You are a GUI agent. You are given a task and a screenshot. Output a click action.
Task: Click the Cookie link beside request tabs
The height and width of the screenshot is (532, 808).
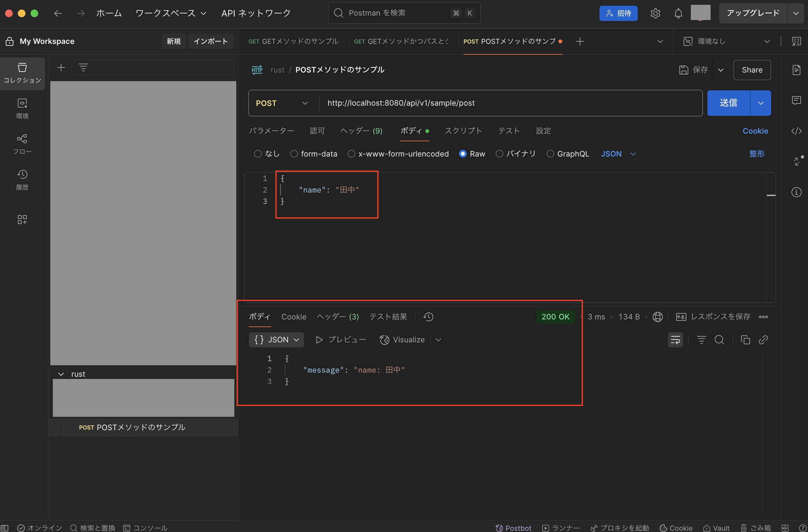click(755, 131)
